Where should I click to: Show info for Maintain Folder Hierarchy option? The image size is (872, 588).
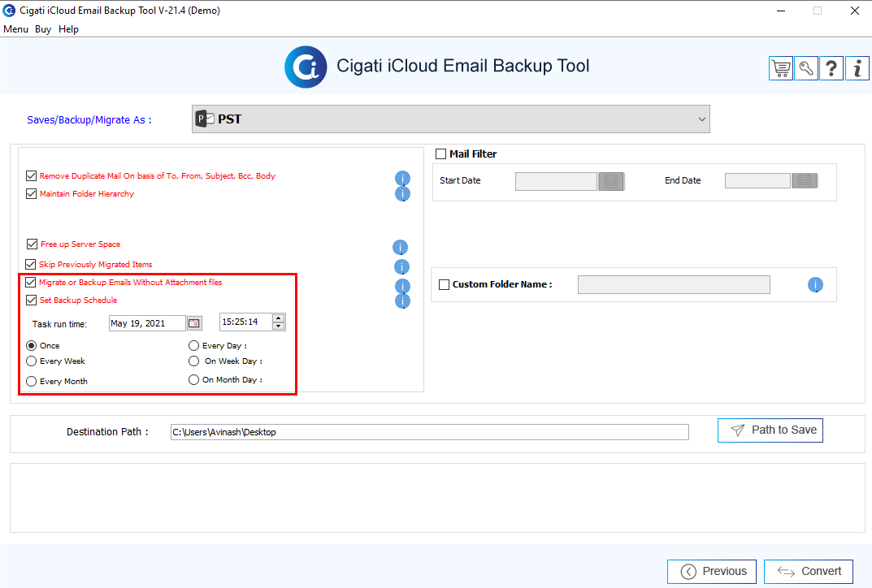click(x=402, y=193)
